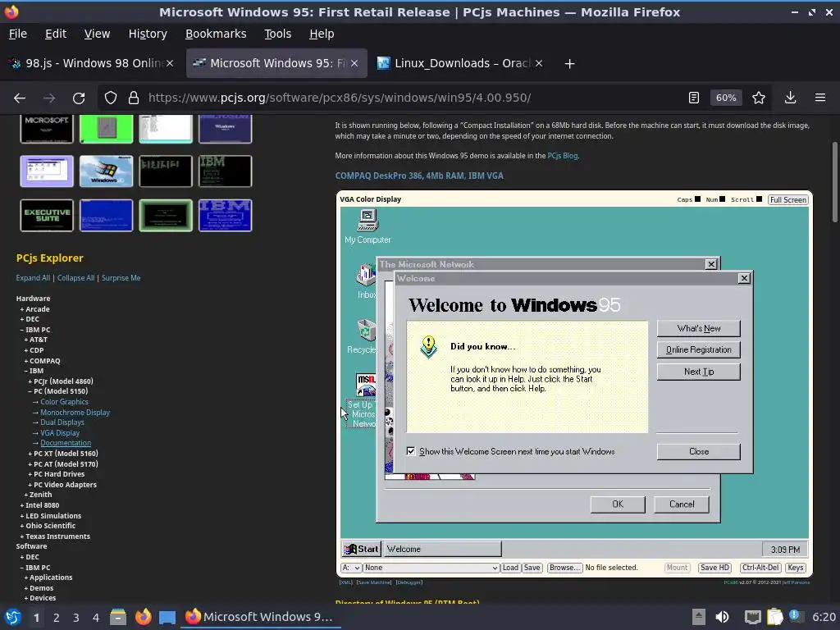Click the Welcome taskbar button
This screenshot has height=630, width=840.
point(443,549)
